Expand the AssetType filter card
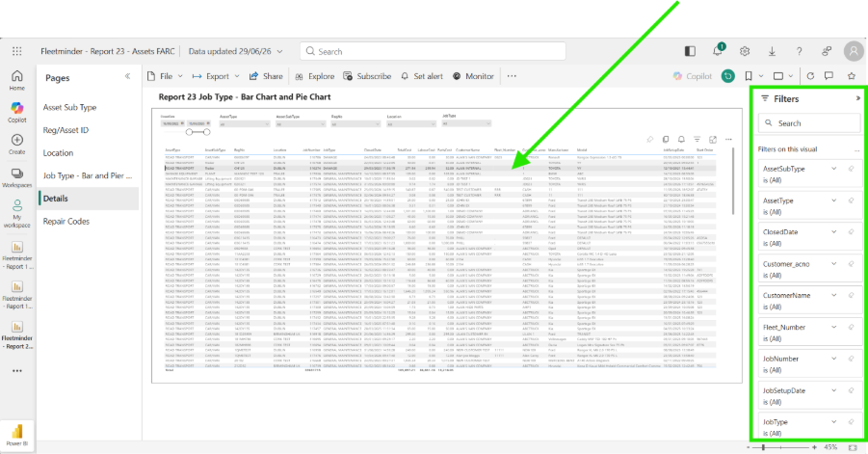The image size is (868, 454). pyautogui.click(x=833, y=200)
